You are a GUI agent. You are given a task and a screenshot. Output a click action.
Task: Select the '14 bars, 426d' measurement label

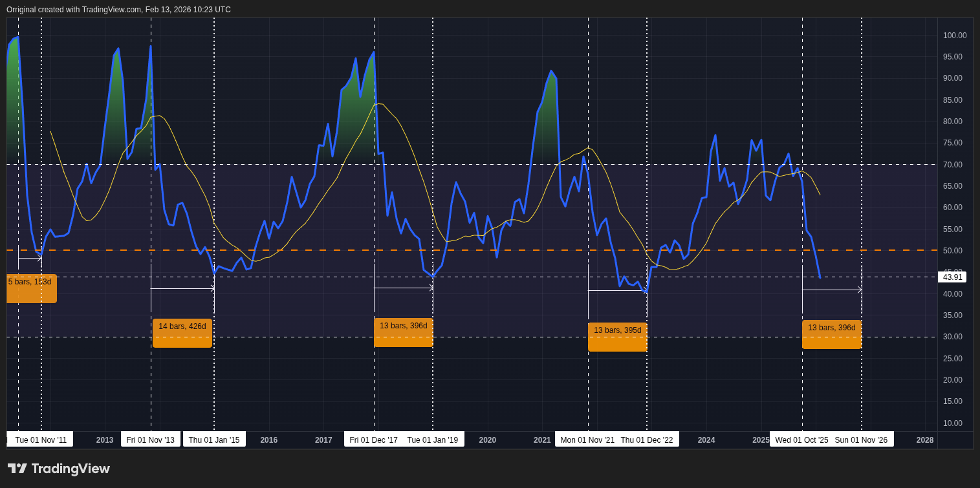[x=182, y=333]
